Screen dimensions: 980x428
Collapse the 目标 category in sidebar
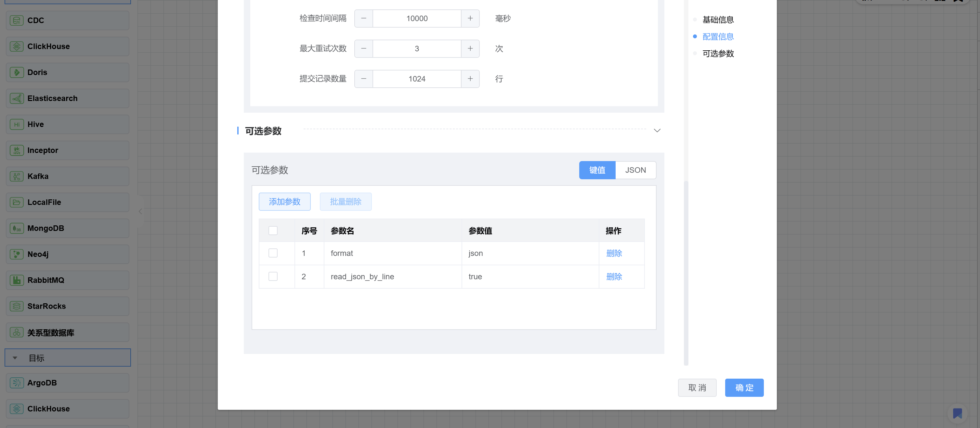(15, 358)
